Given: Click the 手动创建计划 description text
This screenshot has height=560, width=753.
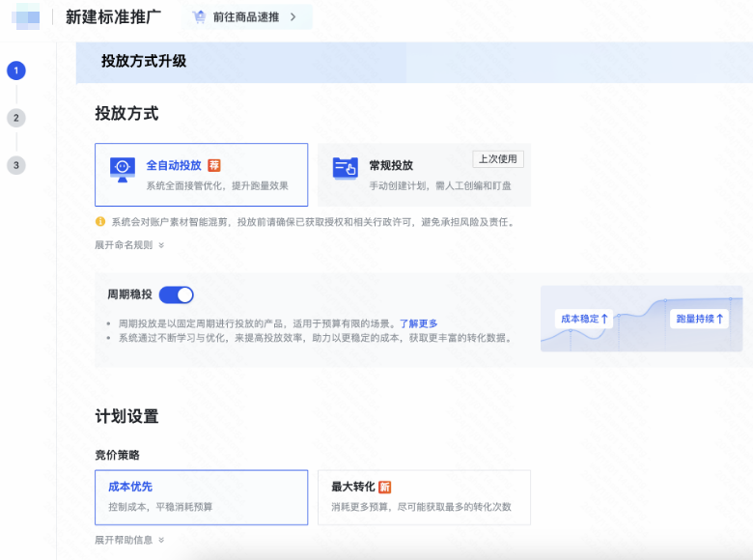Looking at the screenshot, I should (x=440, y=186).
